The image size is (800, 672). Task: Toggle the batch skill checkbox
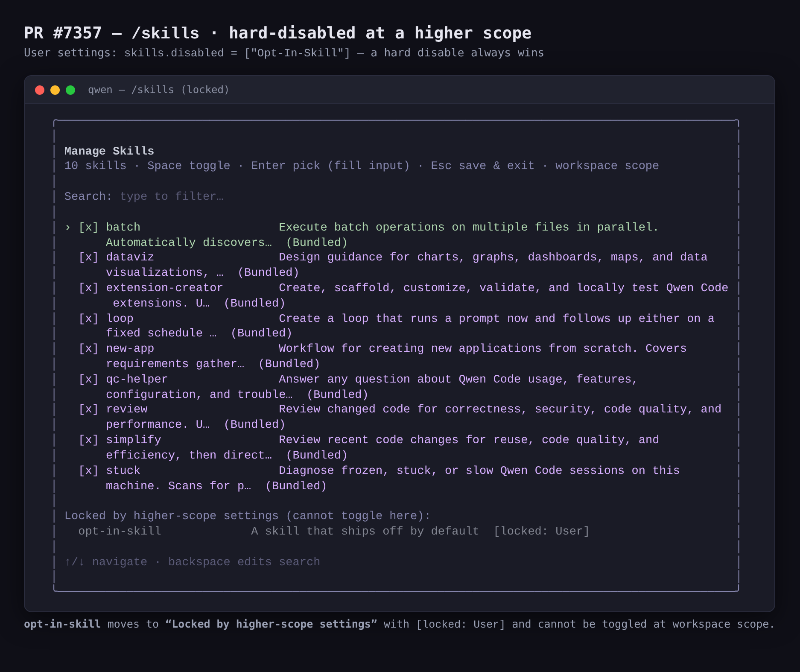(89, 227)
